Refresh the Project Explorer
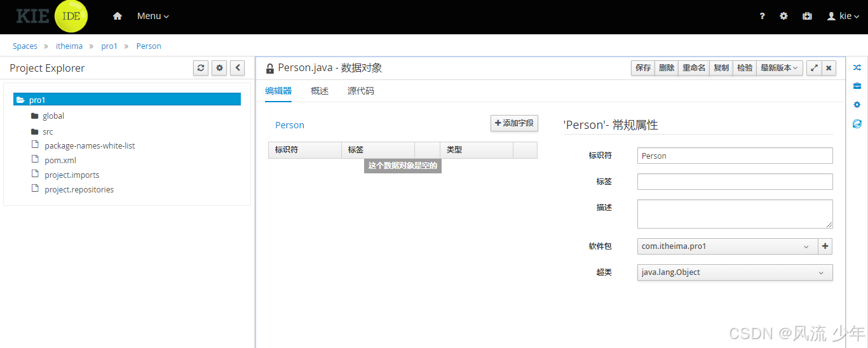Viewport: 868px width, 348px height. coord(201,68)
